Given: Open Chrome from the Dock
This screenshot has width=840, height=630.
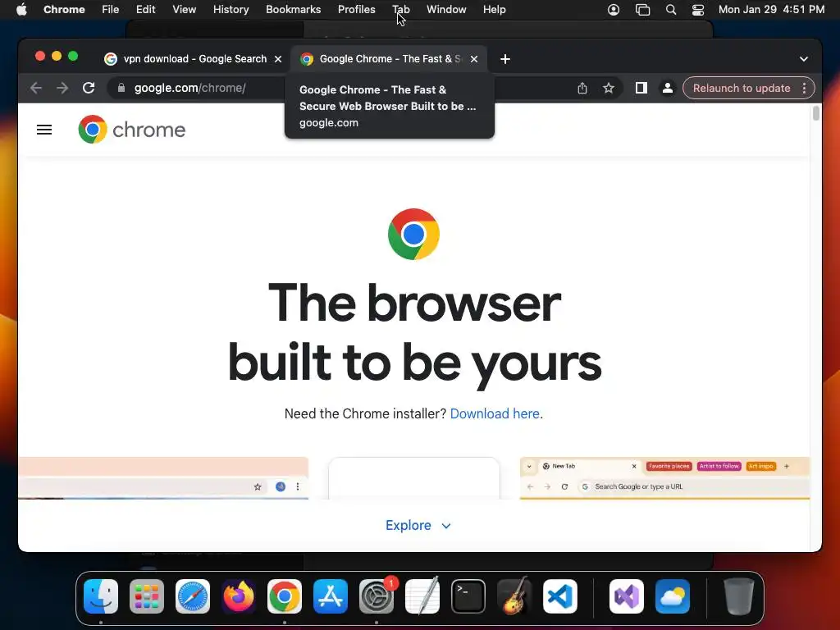Looking at the screenshot, I should coord(285,596).
